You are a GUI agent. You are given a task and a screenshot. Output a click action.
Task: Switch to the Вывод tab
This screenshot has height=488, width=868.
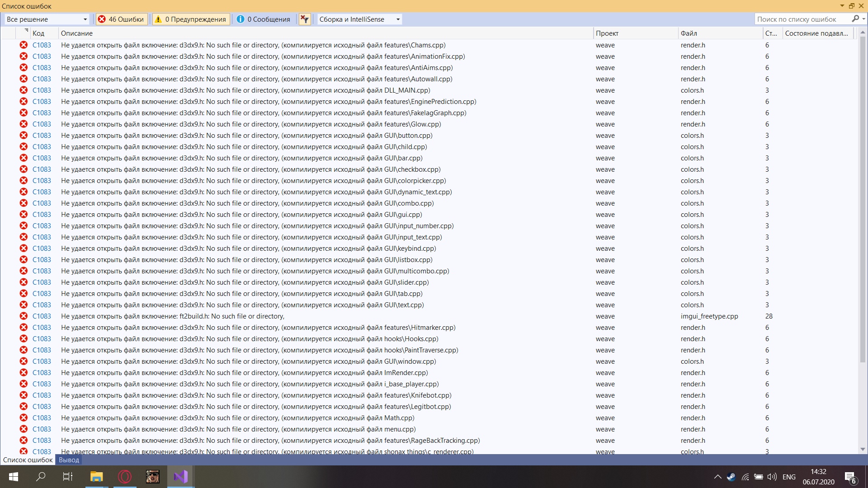[x=69, y=460]
